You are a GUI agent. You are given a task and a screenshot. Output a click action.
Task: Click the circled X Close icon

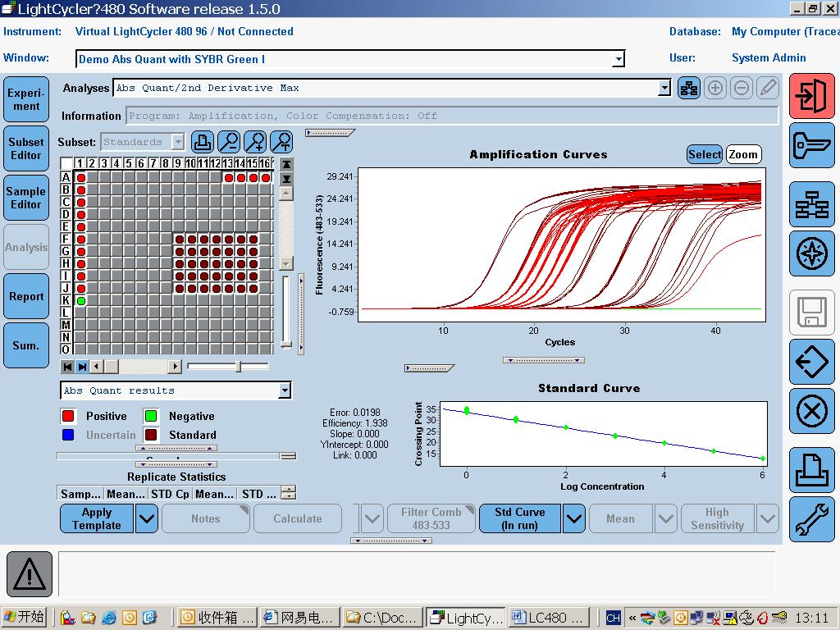811,411
